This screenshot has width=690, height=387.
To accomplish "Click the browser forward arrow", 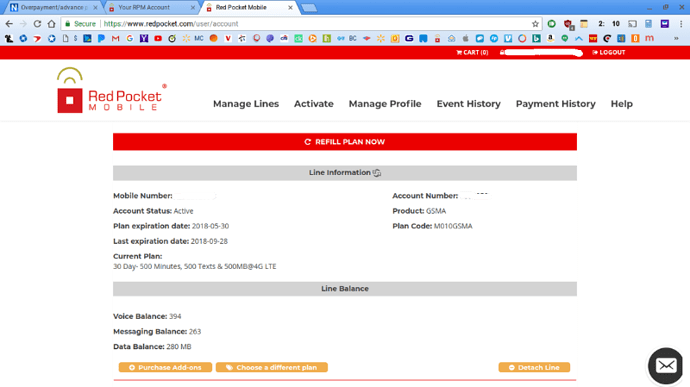I will (x=23, y=24).
